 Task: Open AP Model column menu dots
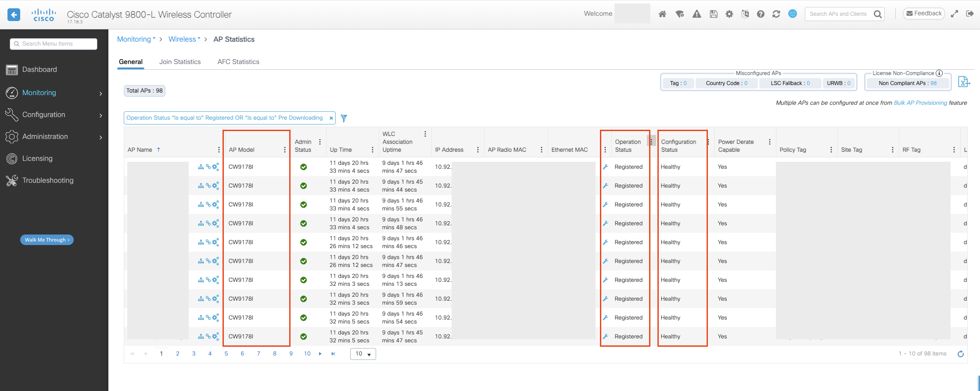(x=285, y=150)
